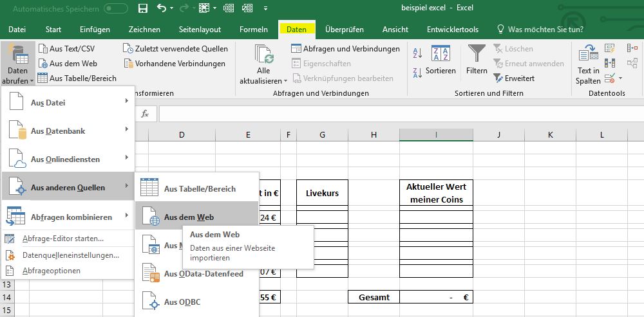
Task: Sort descending with the Z-A icon
Action: point(417,72)
